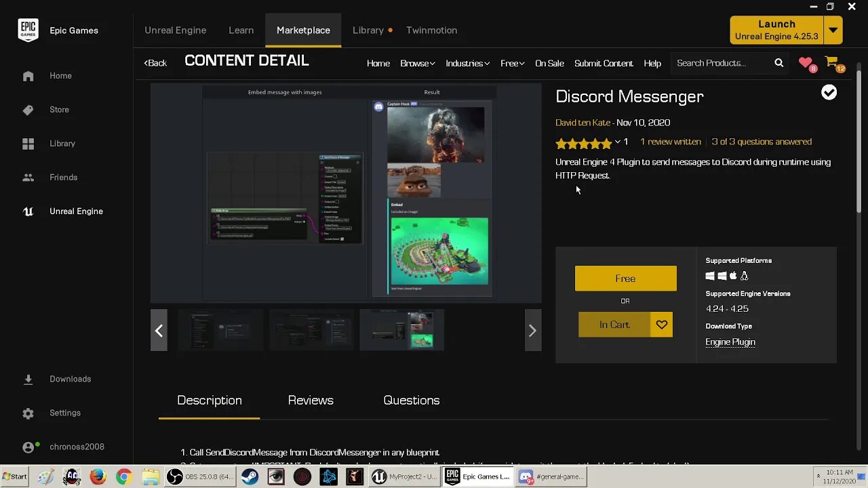Viewport: 868px width, 488px height.
Task: Open the Help page
Action: coord(652,63)
